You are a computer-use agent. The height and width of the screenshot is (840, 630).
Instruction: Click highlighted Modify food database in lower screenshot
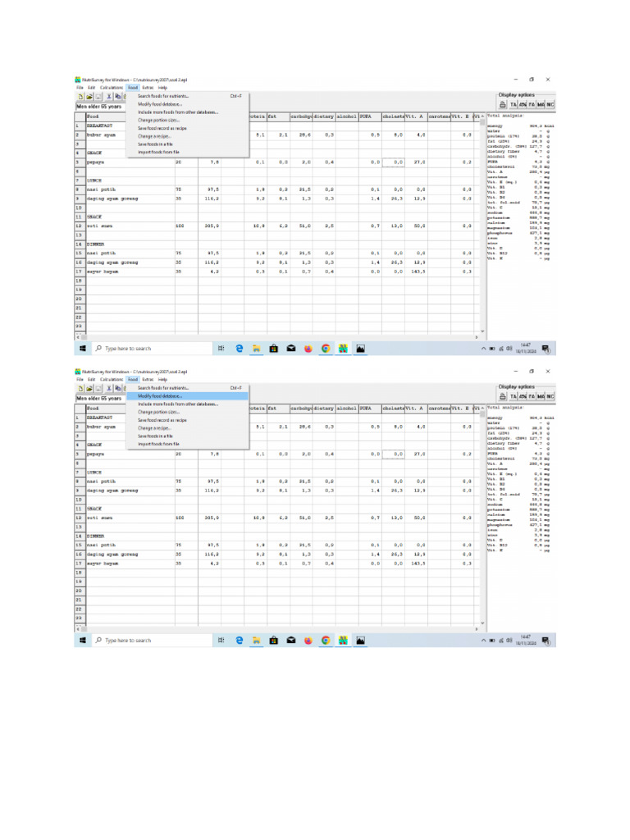coord(188,396)
